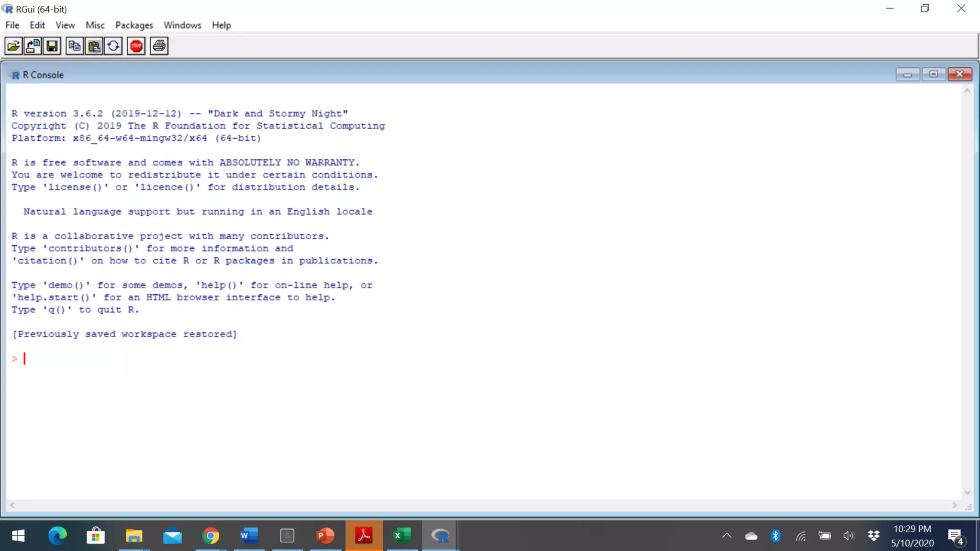This screenshot has height=551, width=980.
Task: Restore down the RGui main window
Action: 925,9
